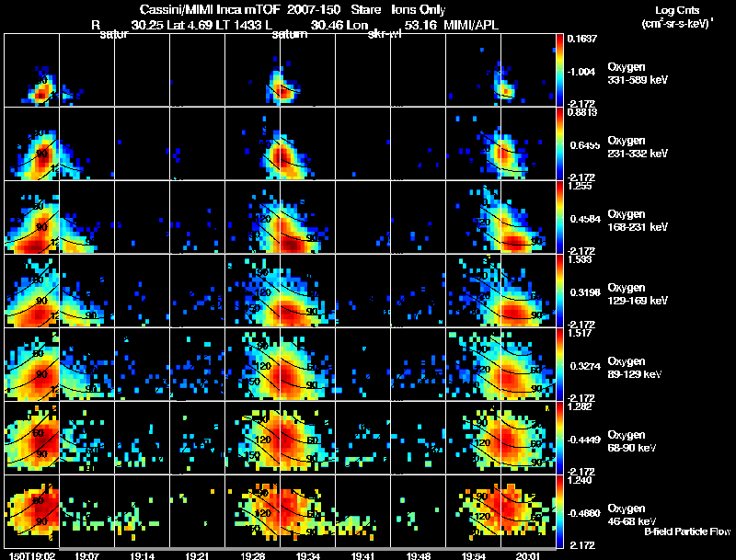Click the '1.533' colorbar maximum value
This screenshot has width=736, height=560.
click(580, 259)
